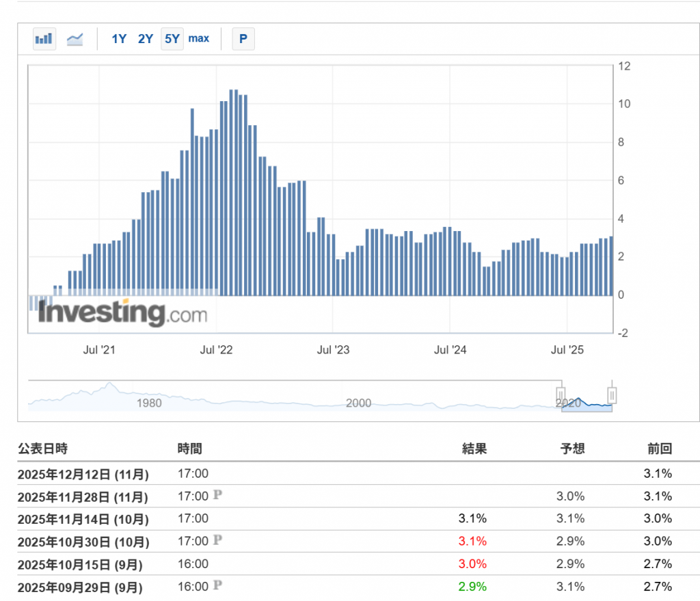
Task: Click the 予想 column header
Action: [572, 449]
